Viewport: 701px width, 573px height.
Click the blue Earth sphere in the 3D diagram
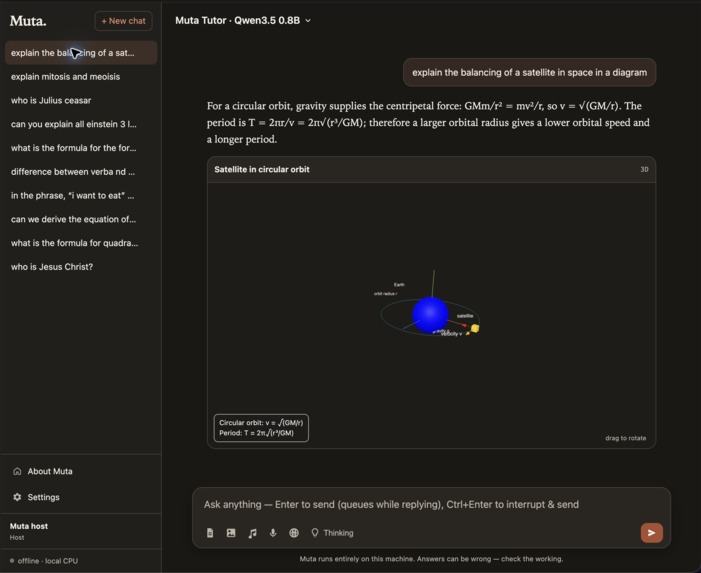click(x=430, y=315)
